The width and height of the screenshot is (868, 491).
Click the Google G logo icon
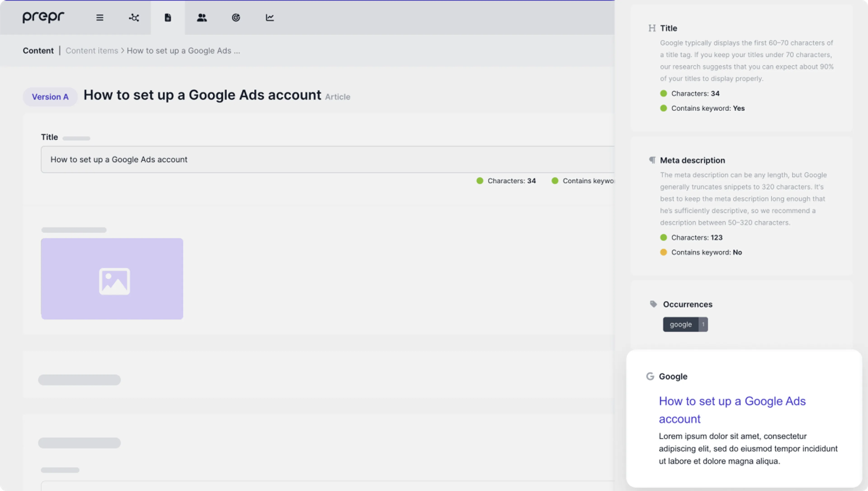[650, 376]
